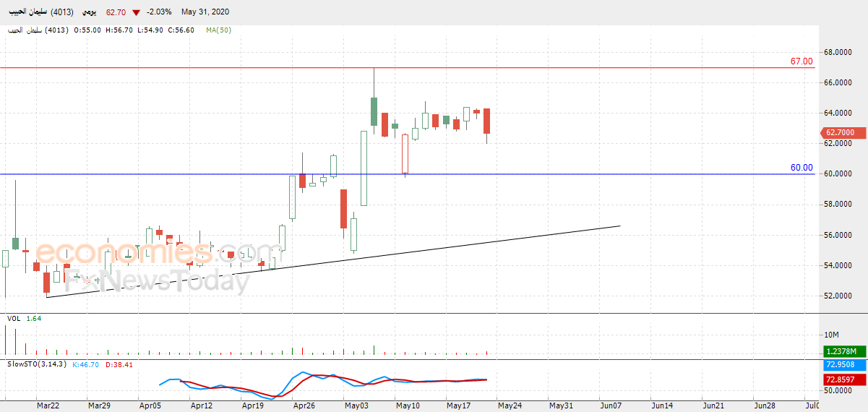Click the Mar22 date axis label
The width and height of the screenshot is (868, 412).
tap(47, 406)
